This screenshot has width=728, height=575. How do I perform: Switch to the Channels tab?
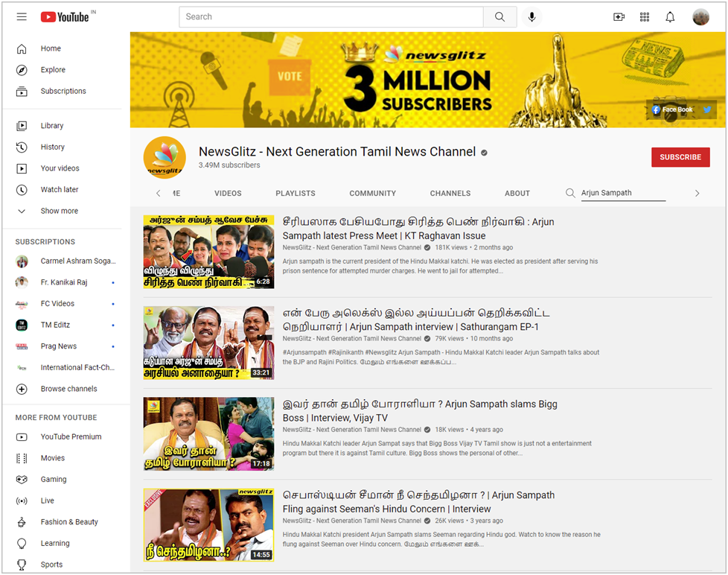pos(450,193)
